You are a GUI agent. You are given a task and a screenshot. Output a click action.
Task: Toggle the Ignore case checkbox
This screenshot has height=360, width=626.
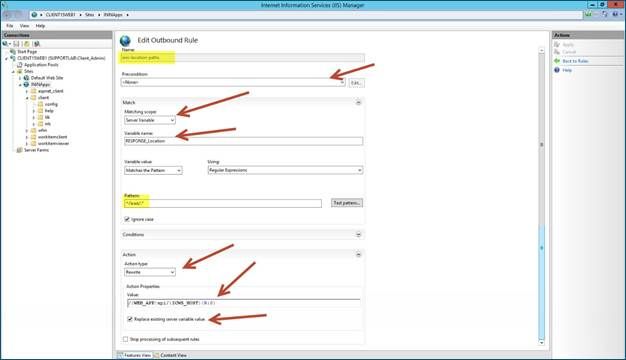[127, 219]
